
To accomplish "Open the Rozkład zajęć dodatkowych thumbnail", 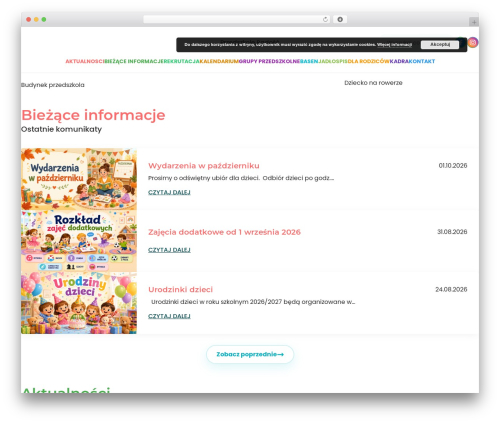I will (x=79, y=241).
